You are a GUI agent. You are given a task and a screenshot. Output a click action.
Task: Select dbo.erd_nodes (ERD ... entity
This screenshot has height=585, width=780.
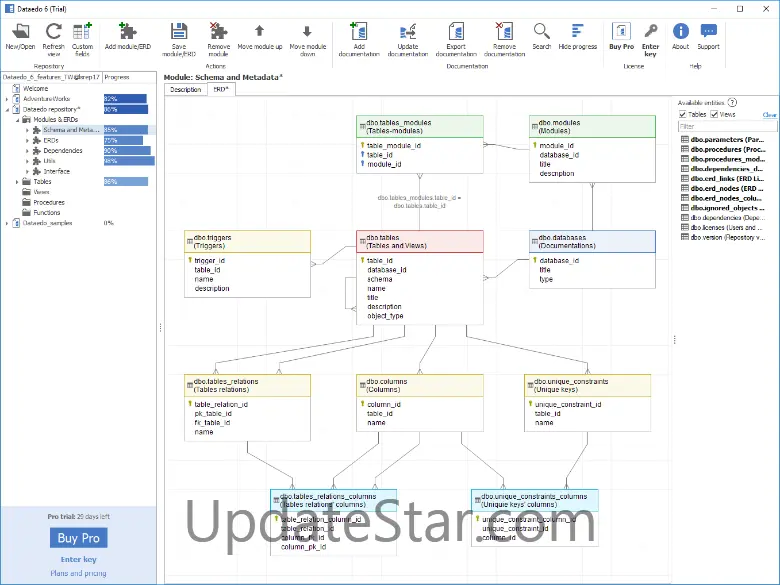722,189
